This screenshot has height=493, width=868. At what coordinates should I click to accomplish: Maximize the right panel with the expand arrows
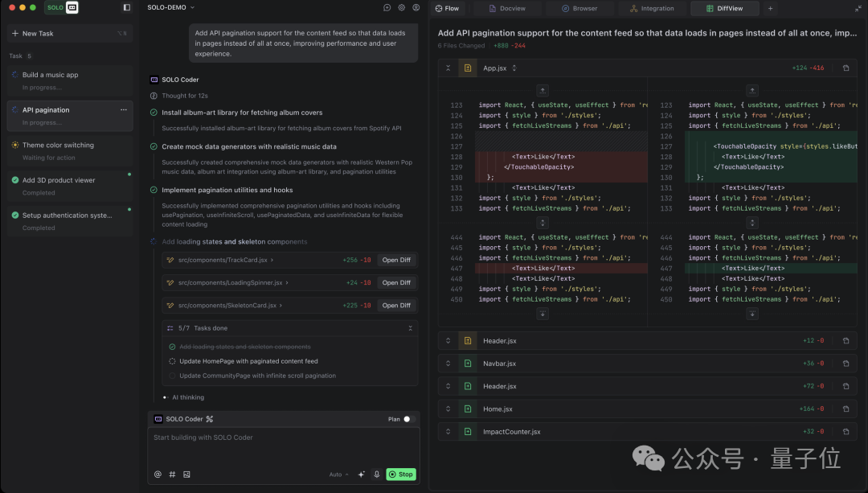pyautogui.click(x=858, y=8)
